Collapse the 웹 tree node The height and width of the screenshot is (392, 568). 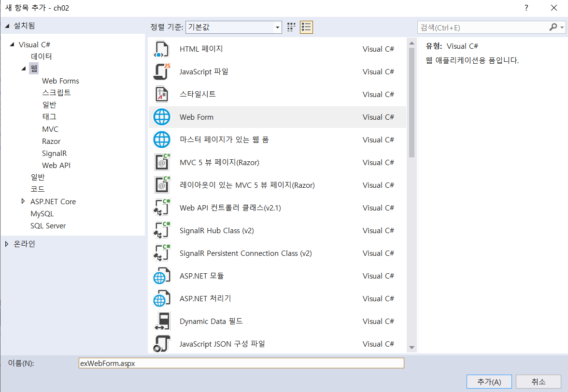click(24, 68)
